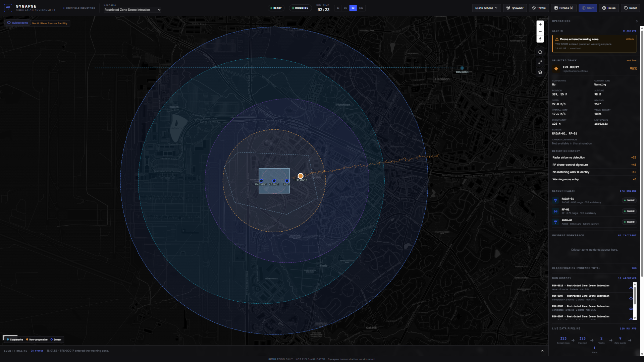Click the Guided demo button
Screen dimensions: 644x362
coord(17,23)
